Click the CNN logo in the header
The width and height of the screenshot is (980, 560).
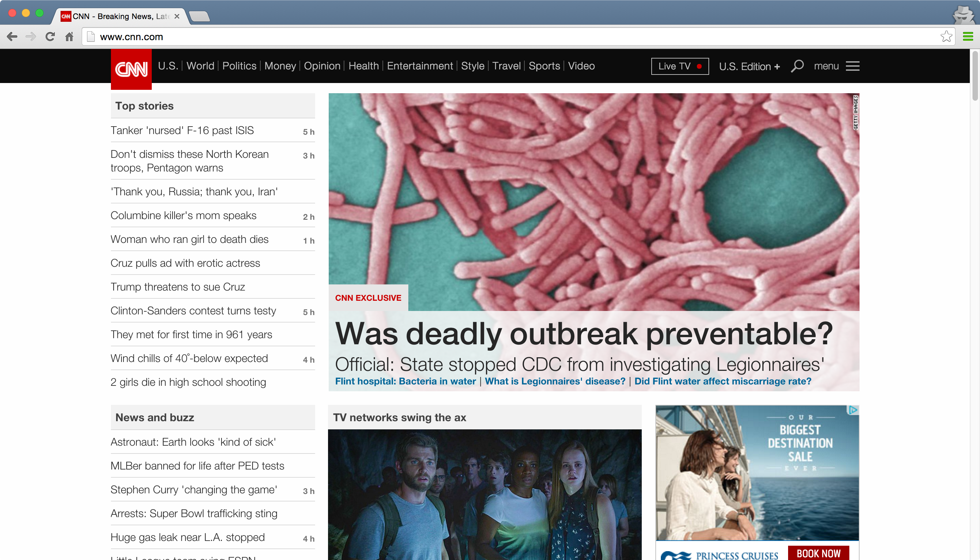tap(131, 69)
